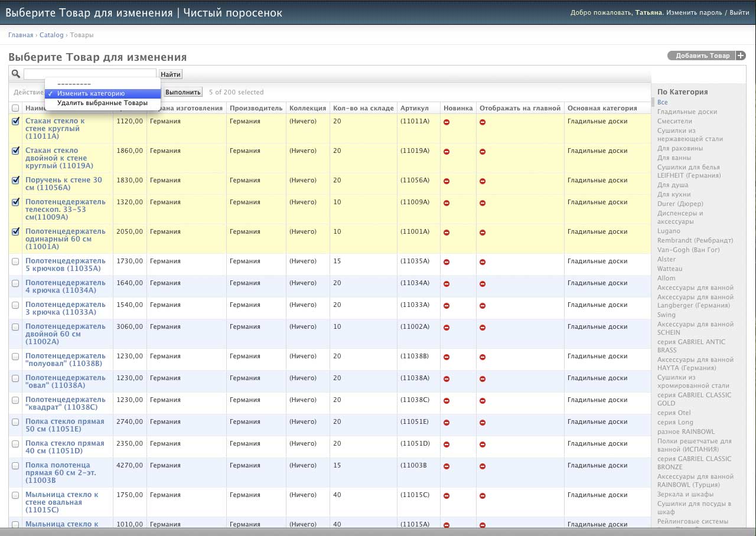Filter by category Van-Gogh (Ван Гог)

(x=689, y=250)
